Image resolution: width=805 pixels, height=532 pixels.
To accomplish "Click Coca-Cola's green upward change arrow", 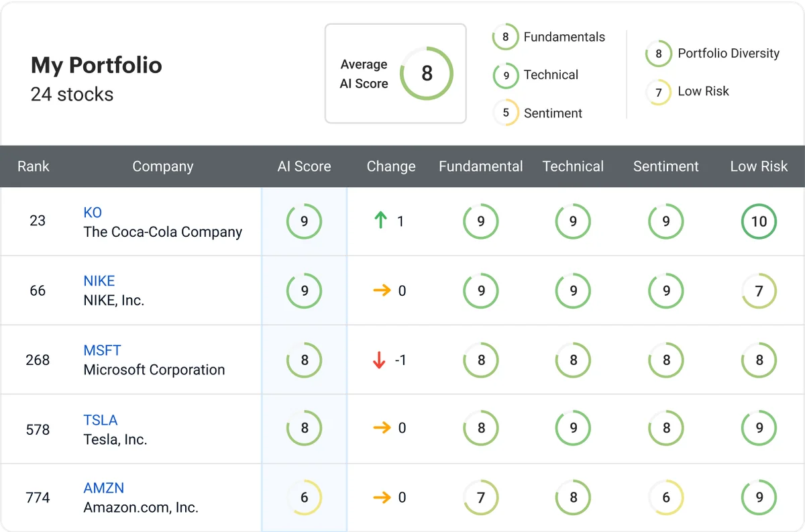I will coord(381,221).
